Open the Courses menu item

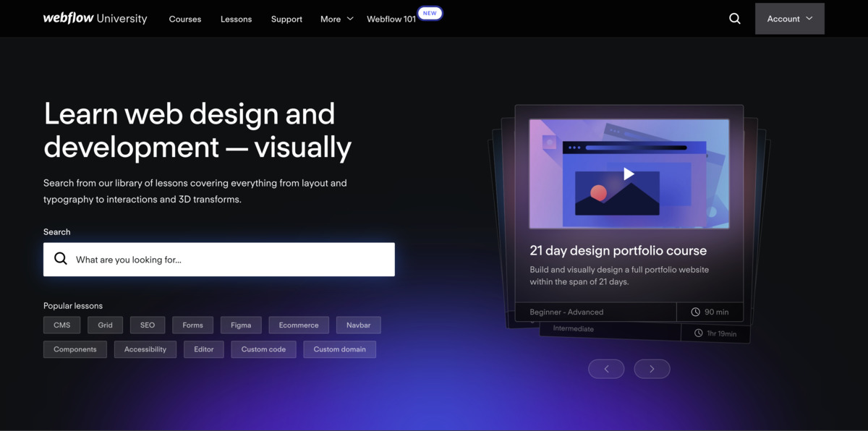[x=185, y=19]
